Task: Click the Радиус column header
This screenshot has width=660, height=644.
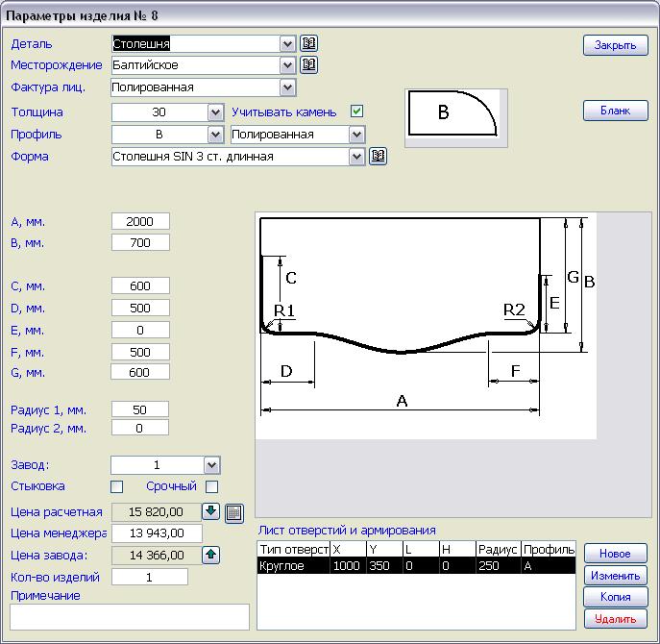Action: pos(499,549)
